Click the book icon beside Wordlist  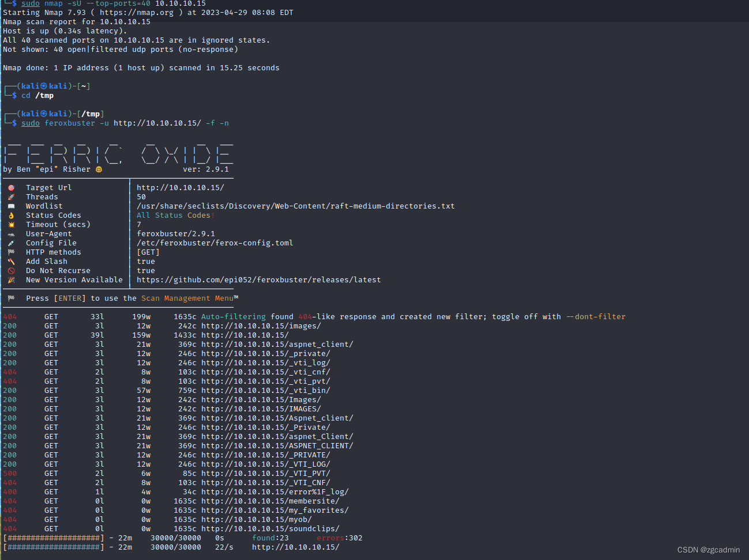click(11, 206)
